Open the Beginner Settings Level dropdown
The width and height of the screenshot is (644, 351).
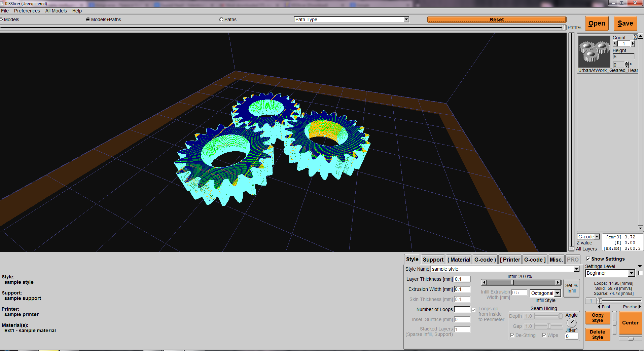point(610,273)
